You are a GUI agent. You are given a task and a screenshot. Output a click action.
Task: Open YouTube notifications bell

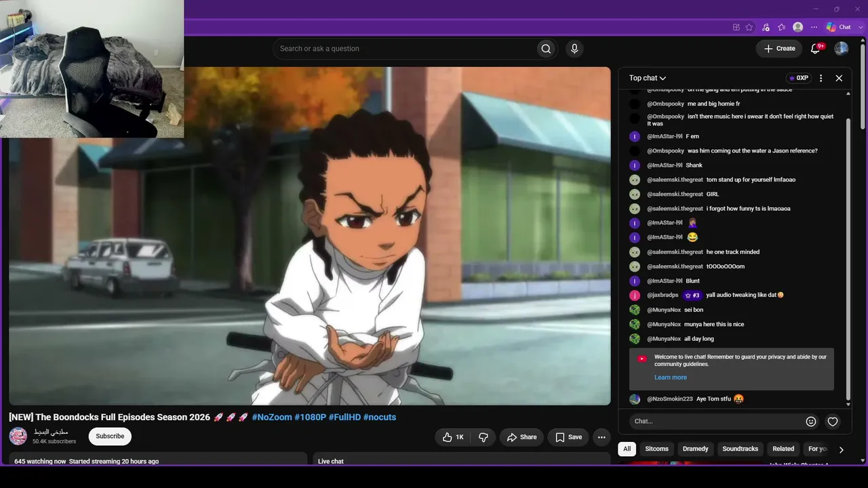tap(816, 49)
